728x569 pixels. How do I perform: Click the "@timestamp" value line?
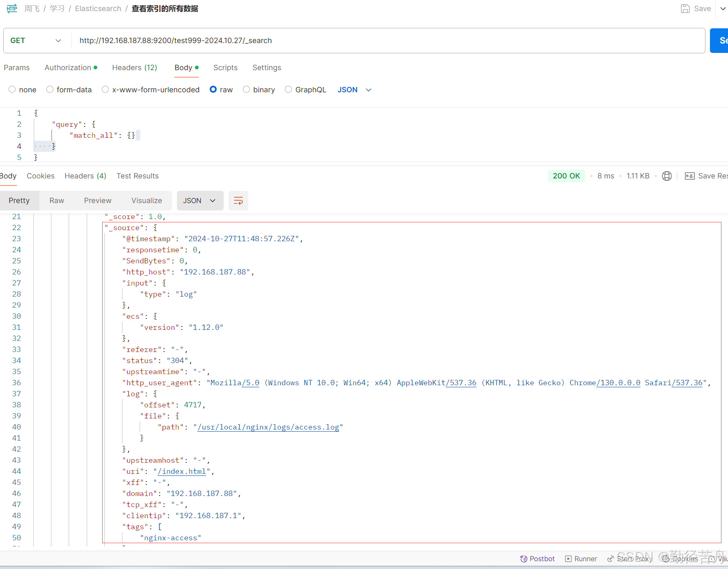(x=213, y=239)
